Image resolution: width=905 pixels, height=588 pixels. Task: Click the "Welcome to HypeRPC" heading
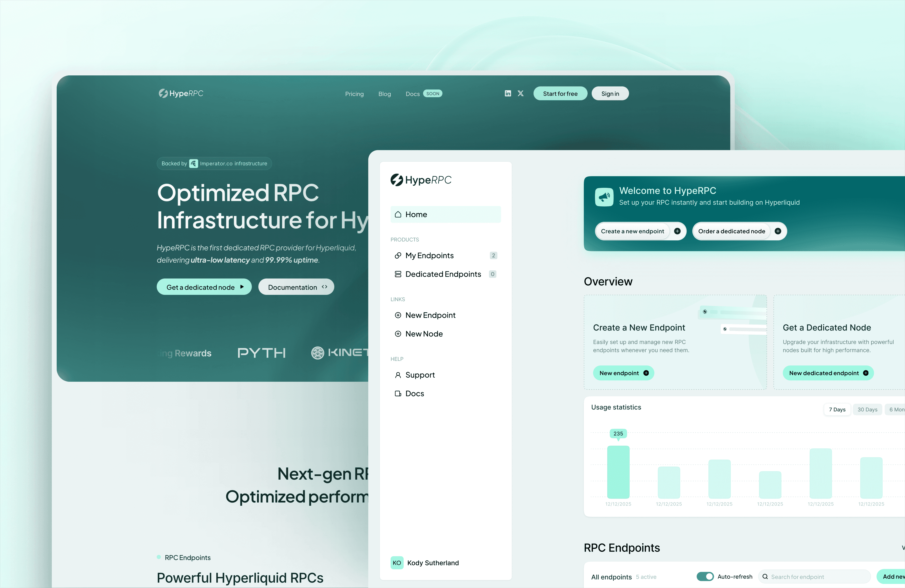click(668, 191)
